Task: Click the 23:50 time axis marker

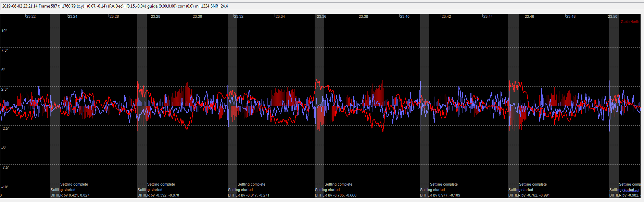Action: point(613,16)
